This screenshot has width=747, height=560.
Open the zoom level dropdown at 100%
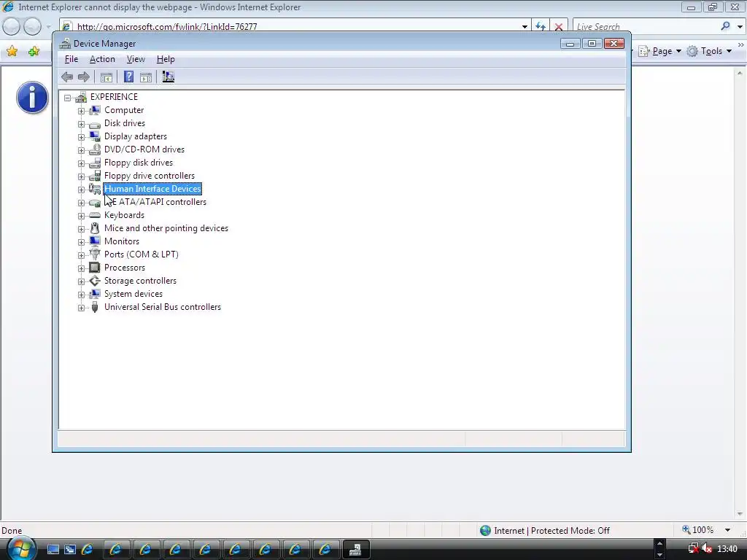tap(727, 530)
